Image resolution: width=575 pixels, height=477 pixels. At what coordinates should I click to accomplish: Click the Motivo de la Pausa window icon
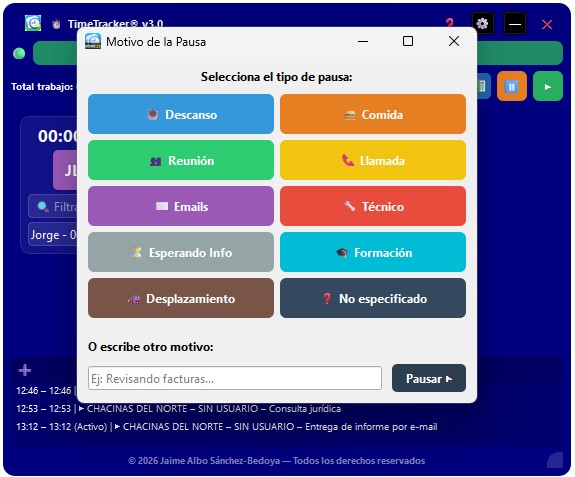pyautogui.click(x=93, y=41)
